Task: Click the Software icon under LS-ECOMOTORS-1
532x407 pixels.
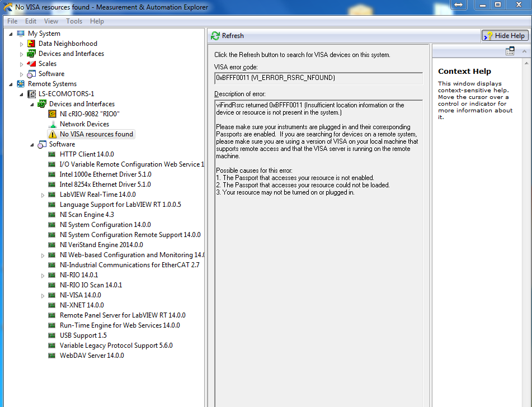Action: (42, 144)
